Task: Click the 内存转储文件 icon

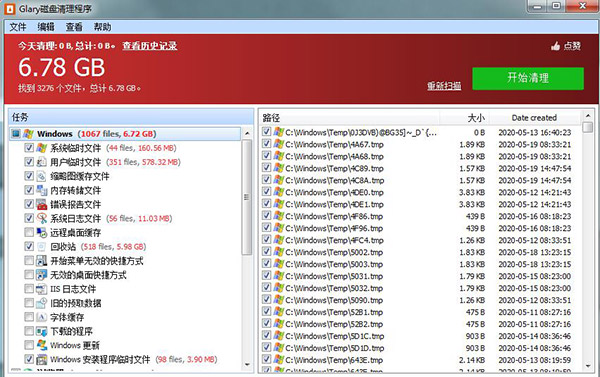Action: click(x=41, y=190)
